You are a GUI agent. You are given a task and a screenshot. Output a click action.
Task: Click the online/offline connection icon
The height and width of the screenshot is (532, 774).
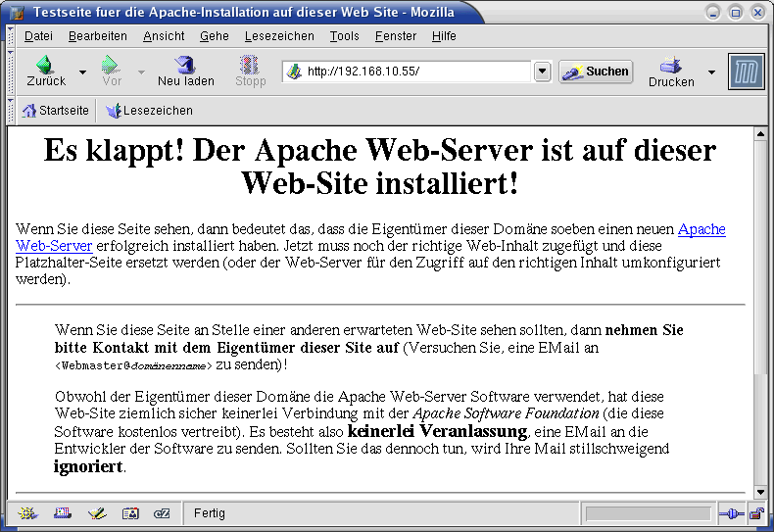(x=732, y=514)
